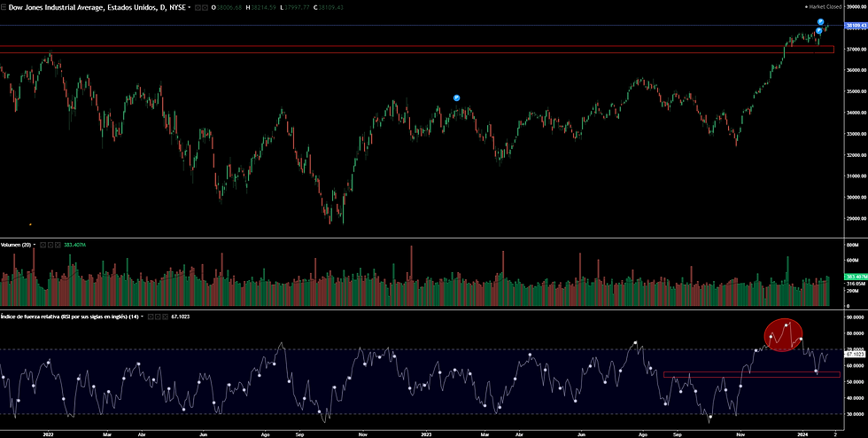Click the Índice de fuerza relativa indicator label
This screenshot has height=438, width=868.
coord(69,317)
